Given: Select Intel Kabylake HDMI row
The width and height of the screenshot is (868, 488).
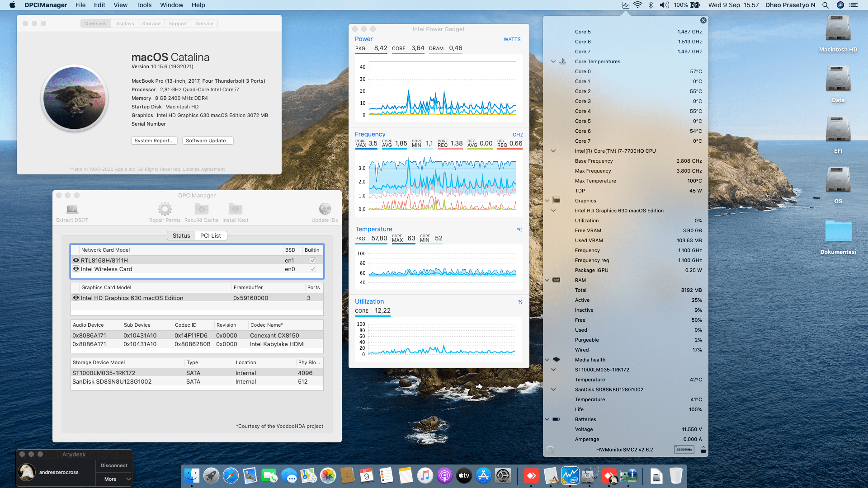Looking at the screenshot, I should (x=197, y=344).
